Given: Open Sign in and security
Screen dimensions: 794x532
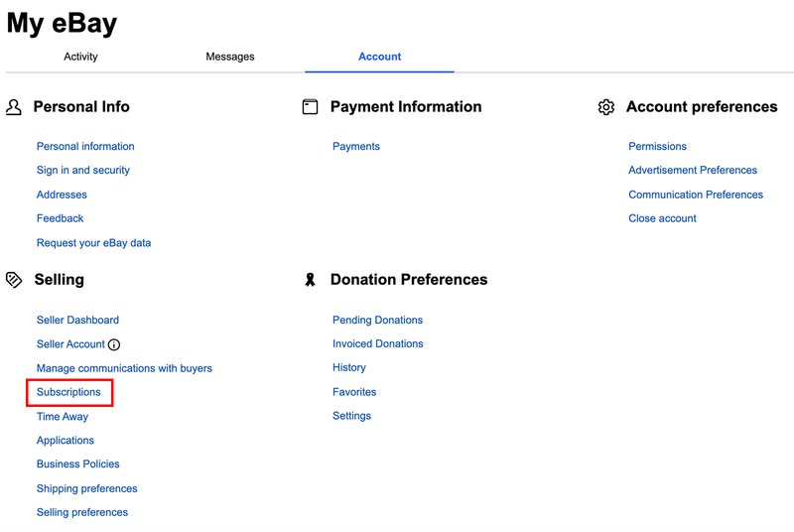Looking at the screenshot, I should pyautogui.click(x=83, y=170).
